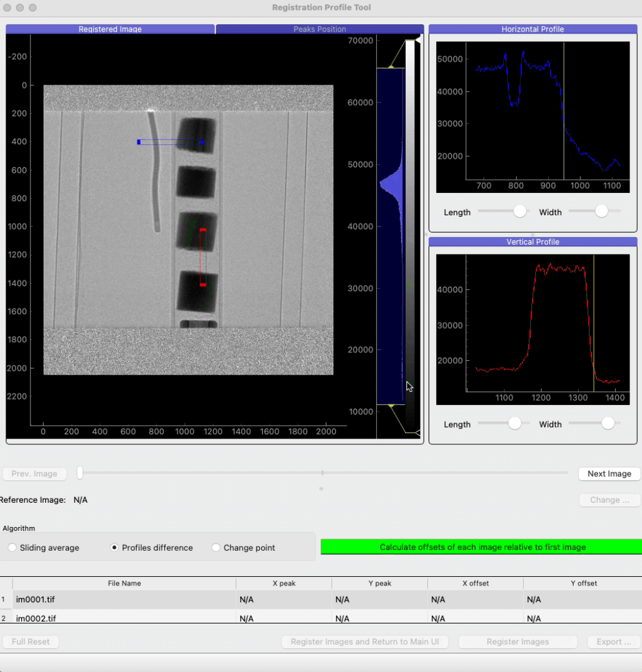Click the X offset column header
This screenshot has height=672, width=642.
click(x=475, y=584)
